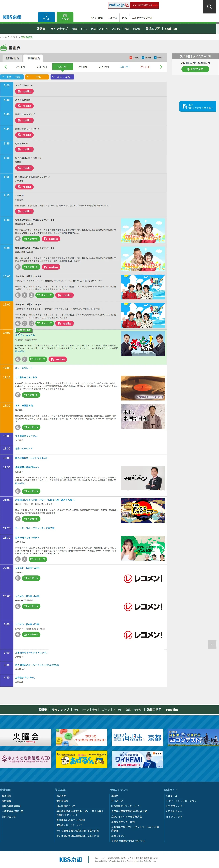Toggle the 午後 time filter
The height and width of the screenshot is (868, 219).
tap(37, 77)
